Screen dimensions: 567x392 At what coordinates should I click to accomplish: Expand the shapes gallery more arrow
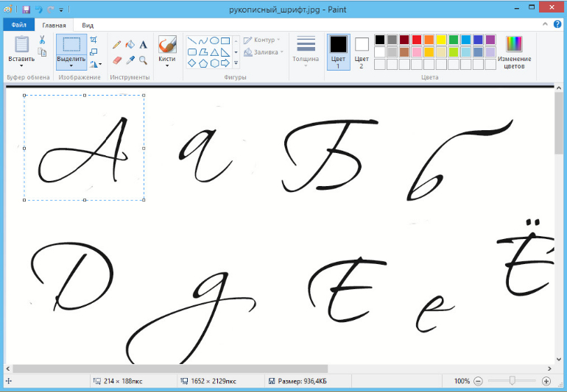pyautogui.click(x=236, y=63)
